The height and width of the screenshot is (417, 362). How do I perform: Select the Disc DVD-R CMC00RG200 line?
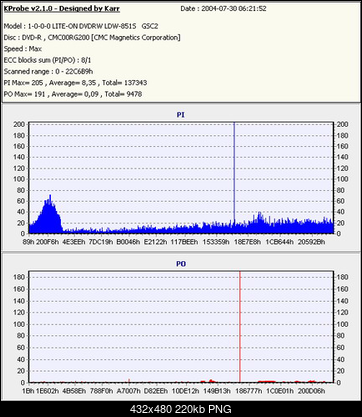[92, 38]
